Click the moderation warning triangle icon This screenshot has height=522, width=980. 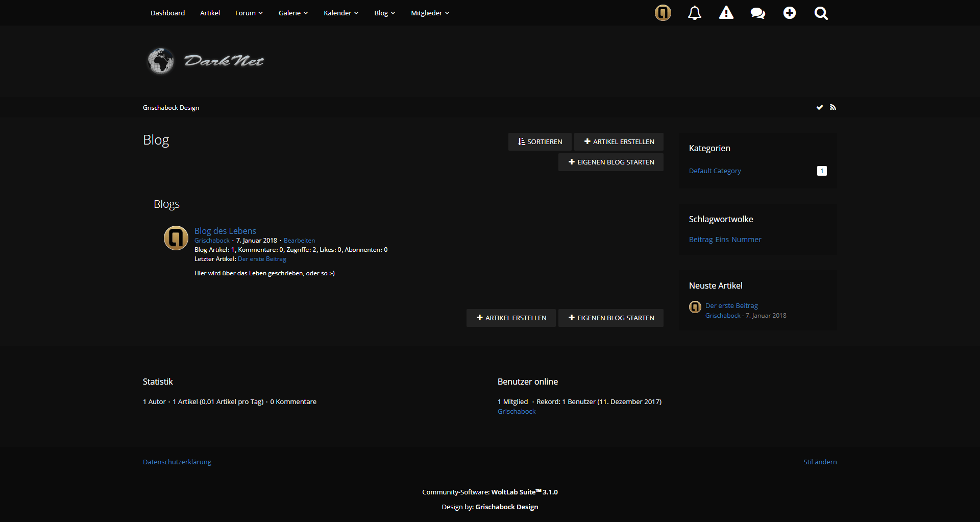pos(726,13)
